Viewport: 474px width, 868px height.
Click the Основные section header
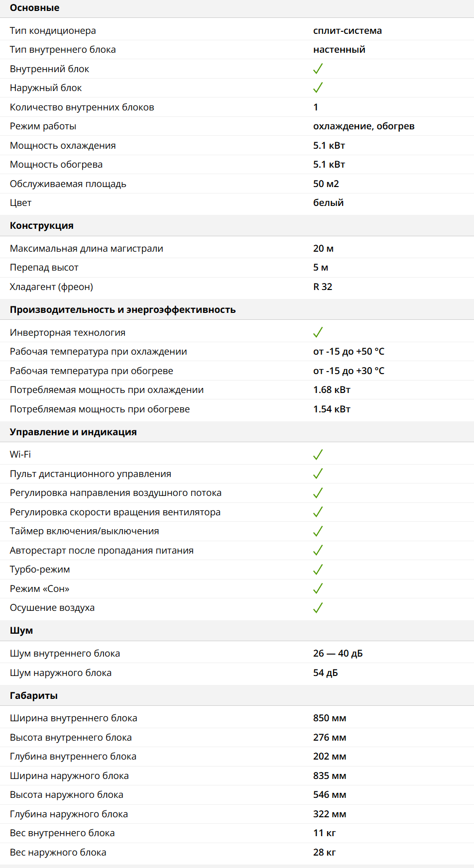point(34,8)
